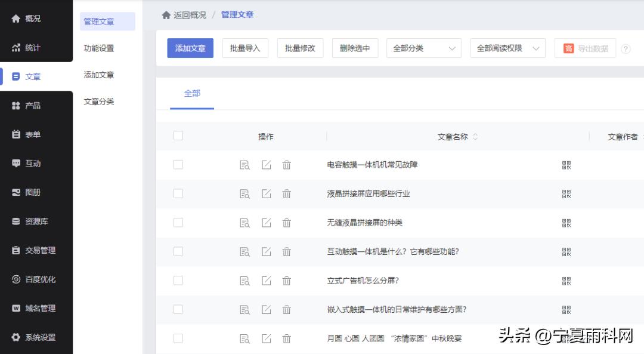Click the delete icon for 无缝液晶拼接屏的种类
644x354 pixels.
coord(287,223)
